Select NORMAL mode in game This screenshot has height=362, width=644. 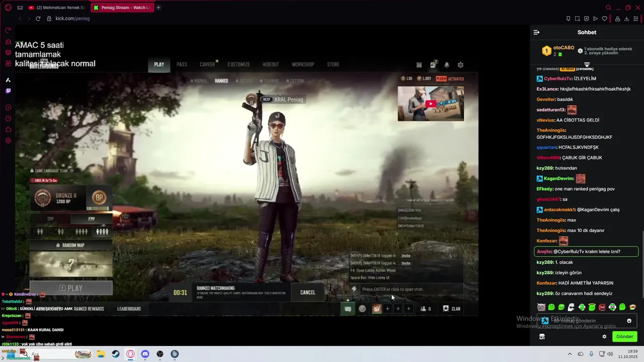[x=200, y=80]
